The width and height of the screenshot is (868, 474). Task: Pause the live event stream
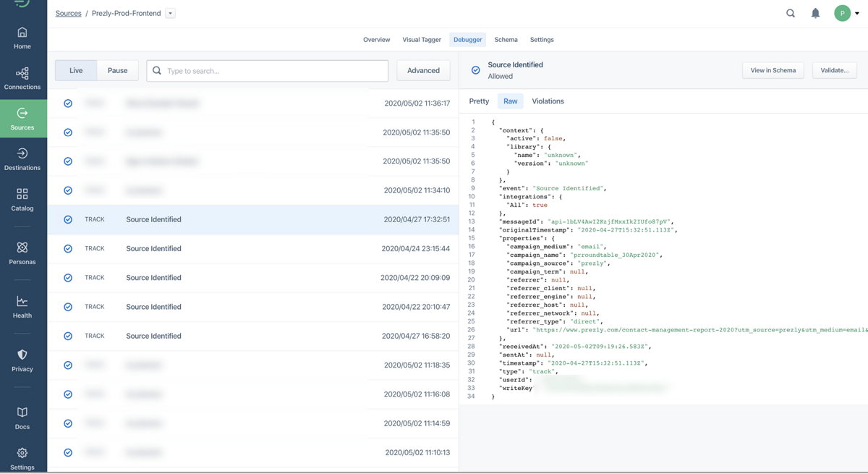(117, 70)
